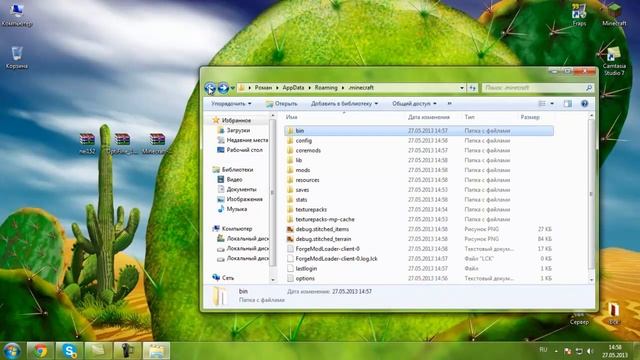Open the Упорядочить menu

[231, 104]
